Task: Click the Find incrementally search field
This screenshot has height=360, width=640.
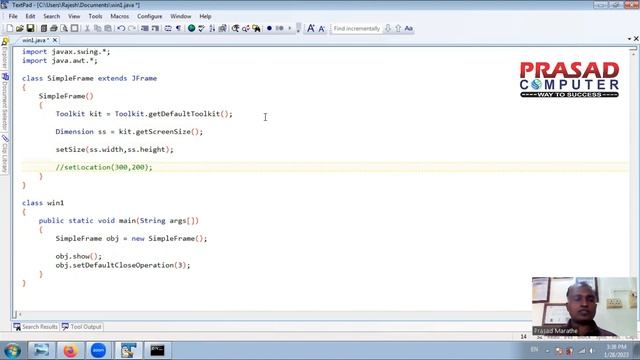Action: (x=356, y=29)
